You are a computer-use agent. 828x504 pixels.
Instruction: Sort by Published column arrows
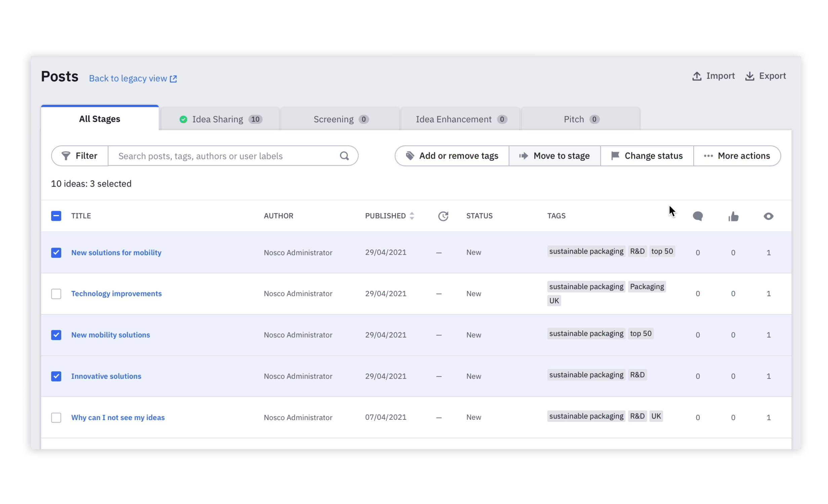click(412, 216)
